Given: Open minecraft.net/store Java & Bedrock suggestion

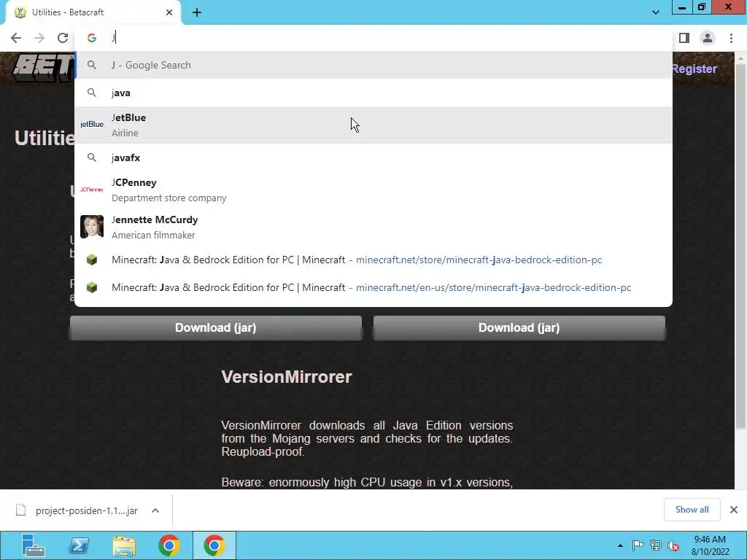Looking at the screenshot, I should (373, 260).
